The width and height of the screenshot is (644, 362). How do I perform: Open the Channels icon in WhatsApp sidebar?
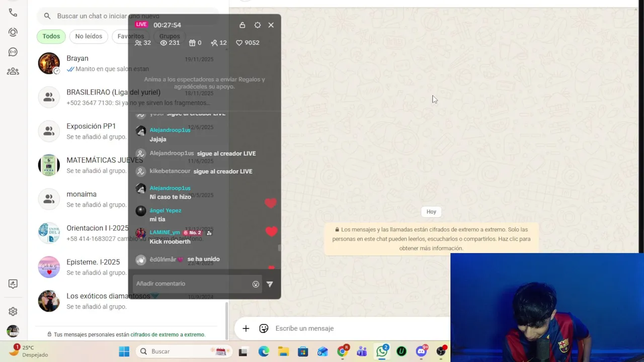13,52
